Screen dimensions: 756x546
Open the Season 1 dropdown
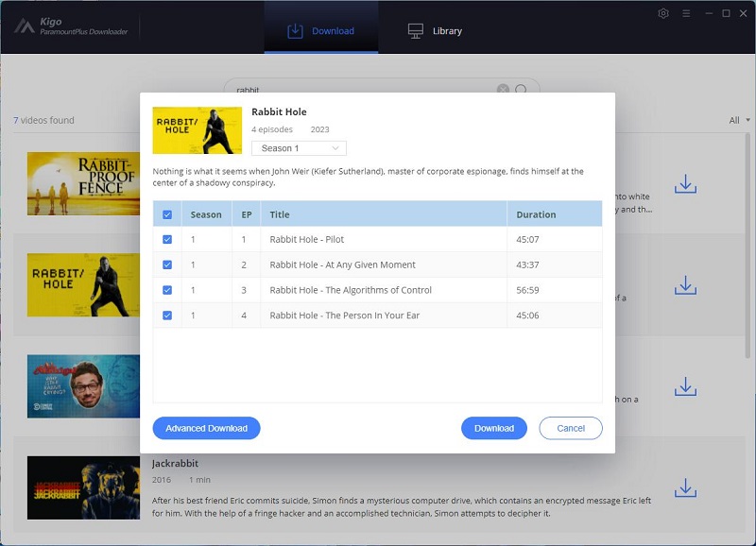[x=299, y=148]
